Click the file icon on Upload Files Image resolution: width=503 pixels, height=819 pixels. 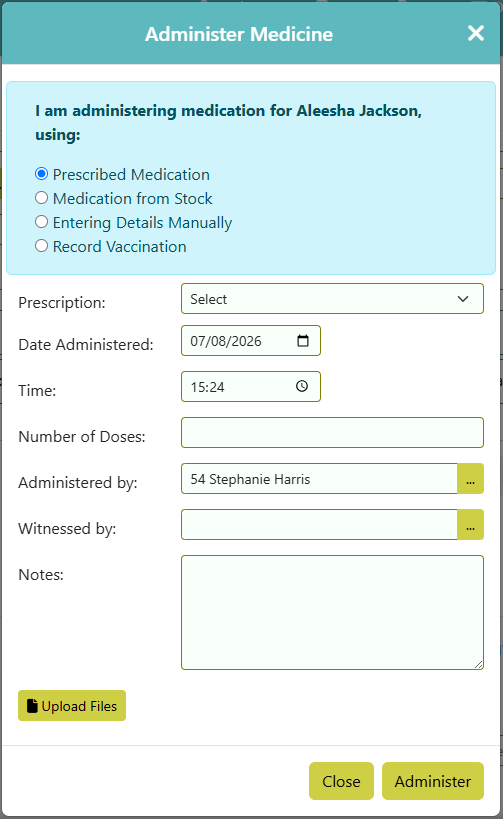coord(32,706)
